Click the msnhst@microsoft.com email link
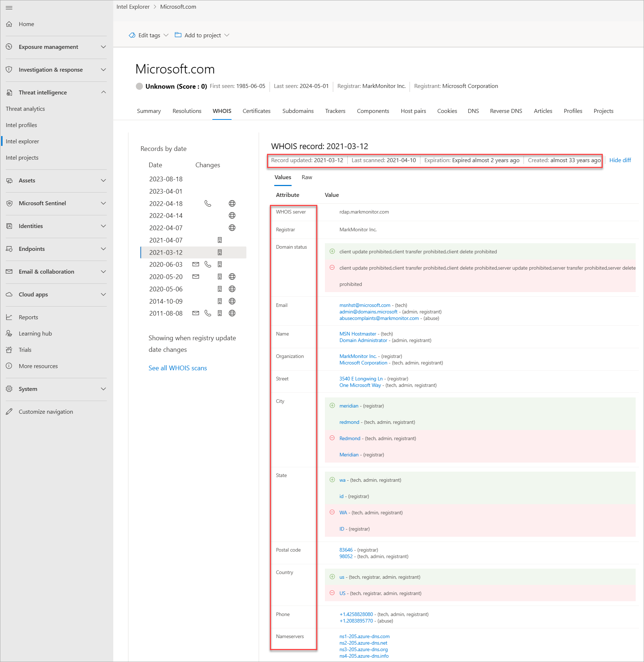This screenshot has height=662, width=644. click(x=365, y=305)
